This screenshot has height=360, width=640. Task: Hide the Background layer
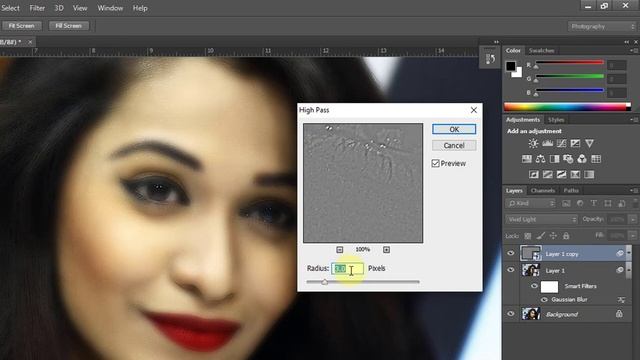point(511,314)
